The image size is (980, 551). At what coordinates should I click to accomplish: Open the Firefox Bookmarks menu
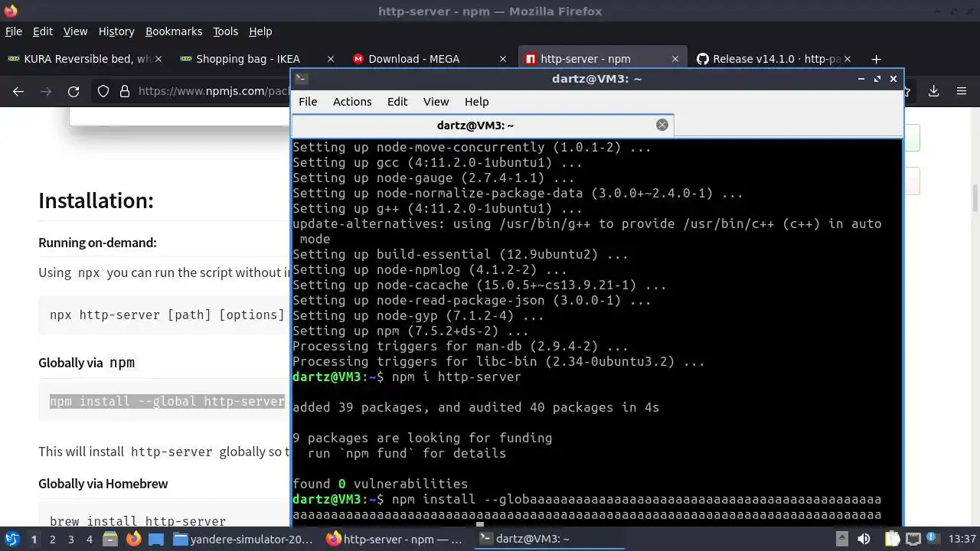point(174,31)
